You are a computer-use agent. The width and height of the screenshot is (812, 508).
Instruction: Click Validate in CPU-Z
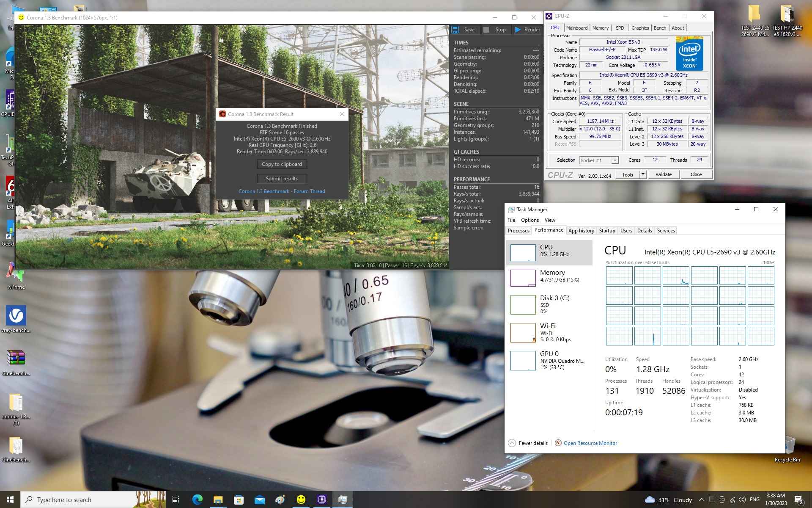coord(664,174)
